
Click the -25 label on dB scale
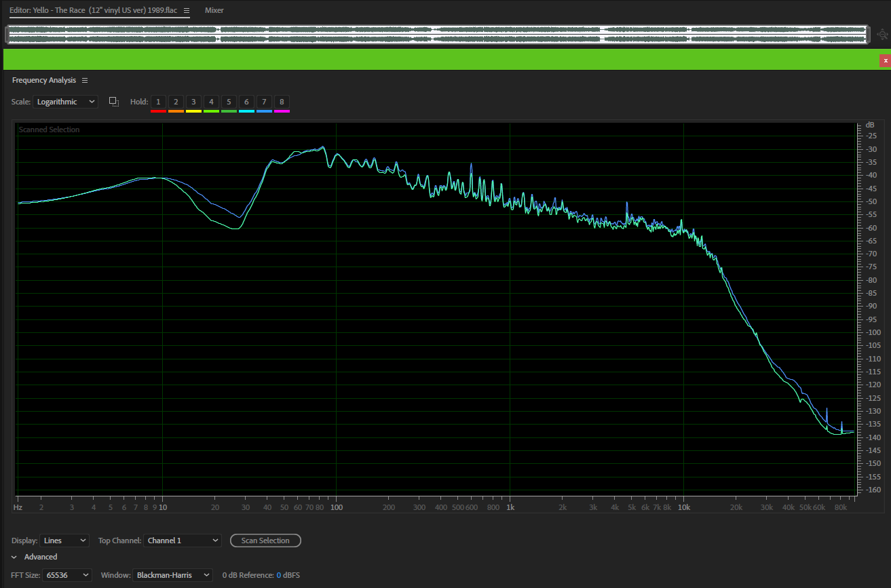[871, 136]
